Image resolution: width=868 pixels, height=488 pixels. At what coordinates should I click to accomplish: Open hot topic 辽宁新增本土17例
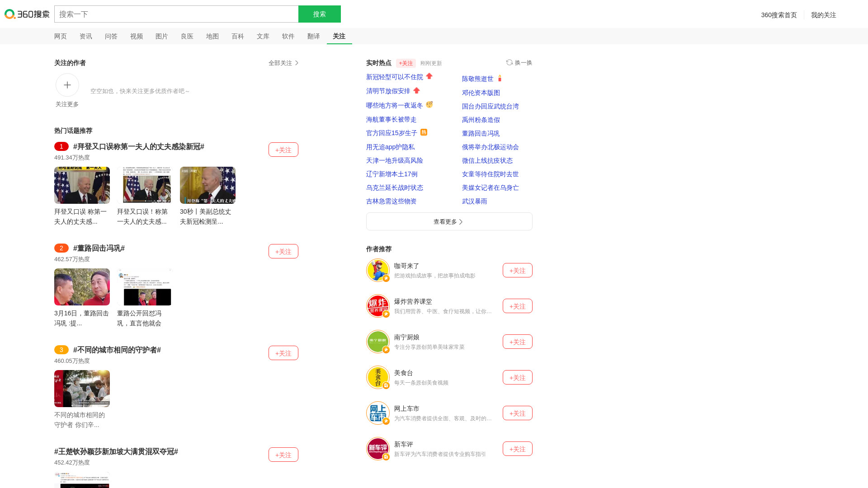(392, 174)
